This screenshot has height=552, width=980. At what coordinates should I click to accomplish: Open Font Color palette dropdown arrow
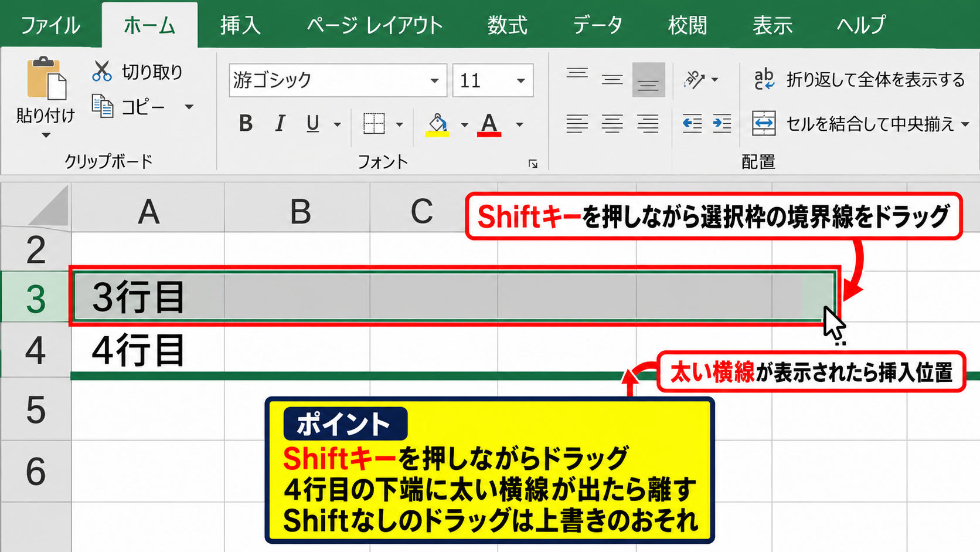tap(519, 124)
